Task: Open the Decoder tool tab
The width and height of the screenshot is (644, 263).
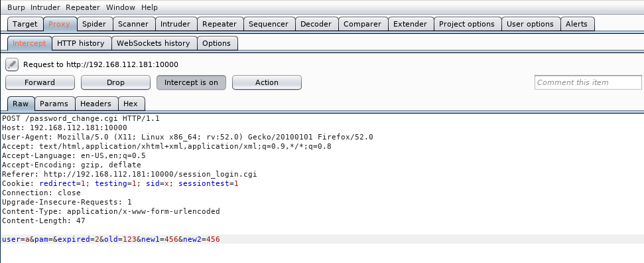Action: tap(316, 24)
